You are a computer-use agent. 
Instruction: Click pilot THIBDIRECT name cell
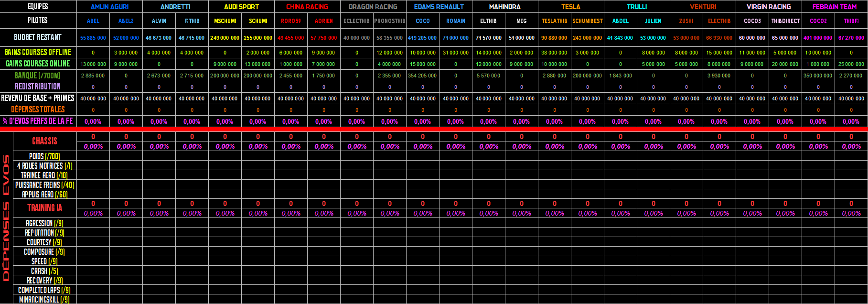pos(785,21)
